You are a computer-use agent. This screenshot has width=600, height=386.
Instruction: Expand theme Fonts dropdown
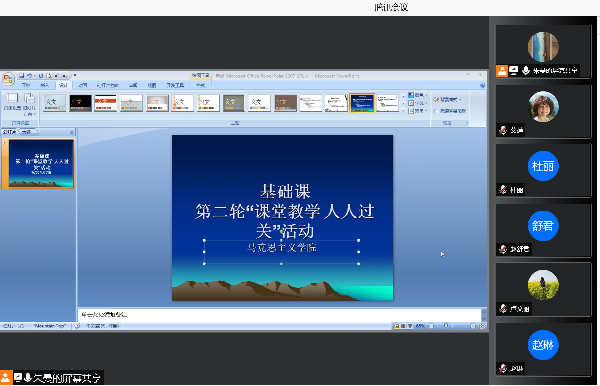point(418,103)
